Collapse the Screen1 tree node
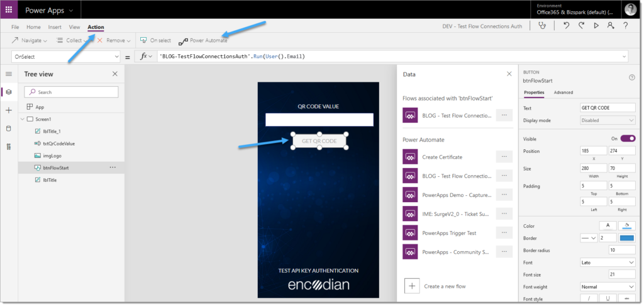 [22, 119]
